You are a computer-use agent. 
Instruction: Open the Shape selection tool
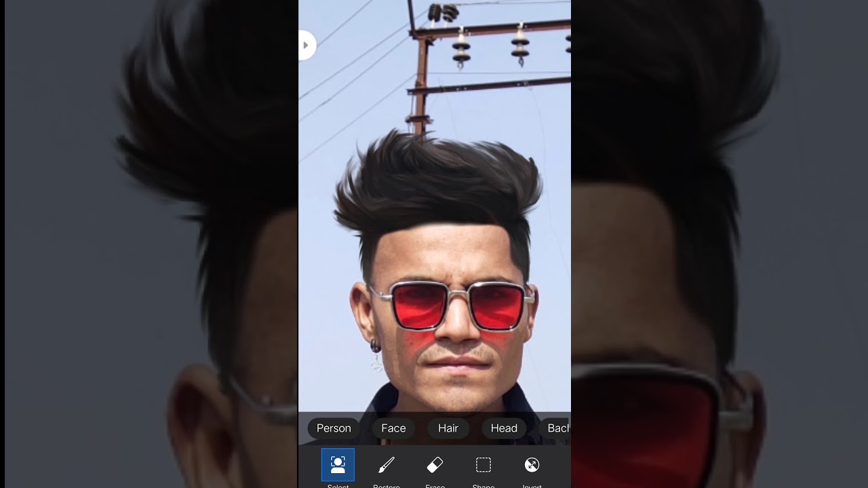click(484, 465)
